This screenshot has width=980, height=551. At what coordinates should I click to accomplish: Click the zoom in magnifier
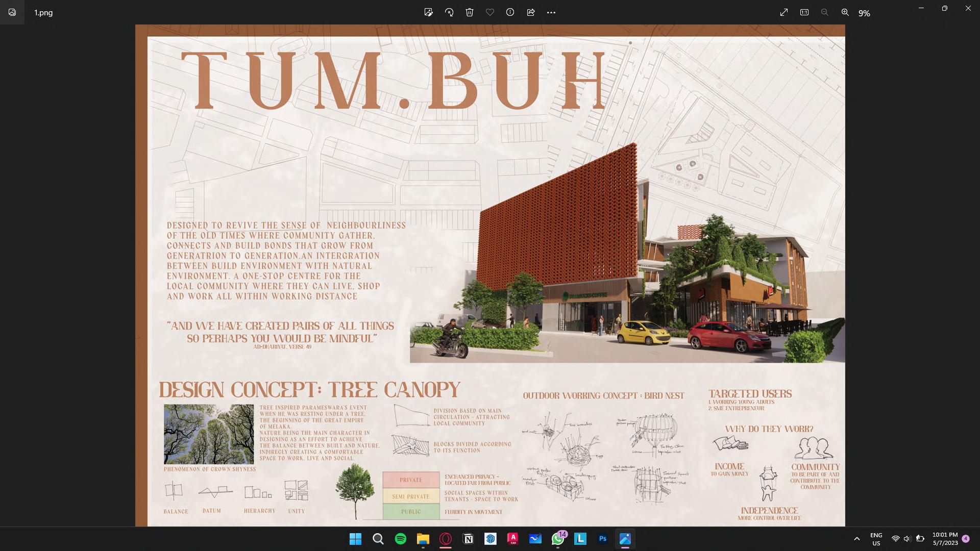tap(845, 12)
